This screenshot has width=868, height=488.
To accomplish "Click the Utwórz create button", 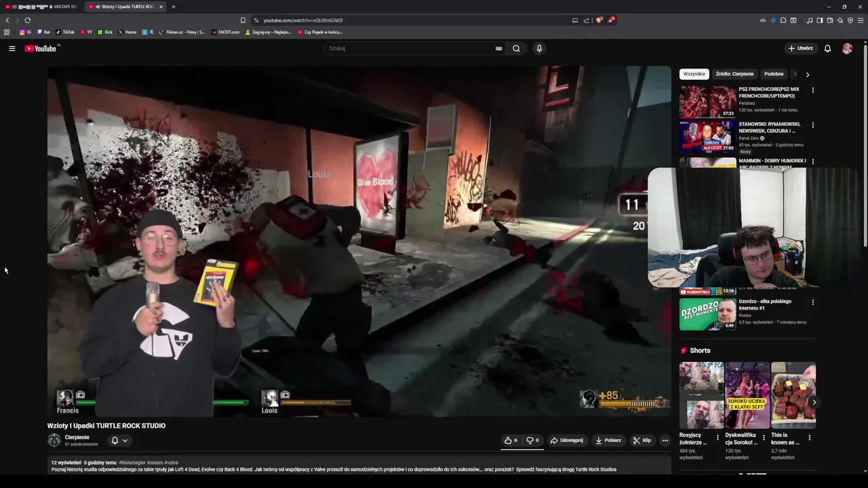I will pos(800,48).
